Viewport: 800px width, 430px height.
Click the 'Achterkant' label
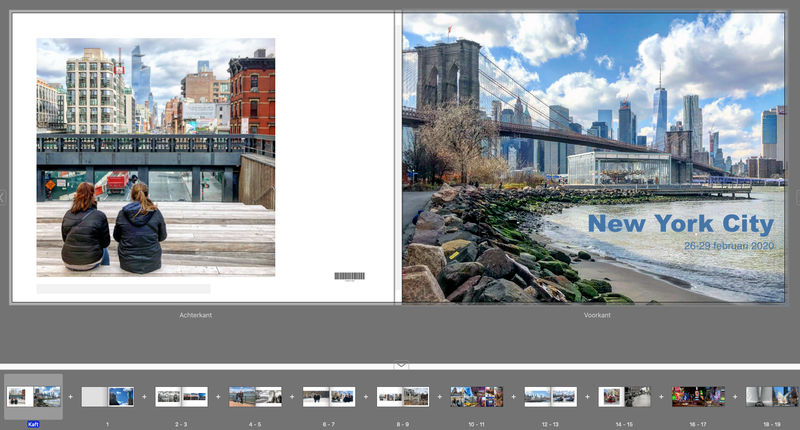[x=195, y=315]
